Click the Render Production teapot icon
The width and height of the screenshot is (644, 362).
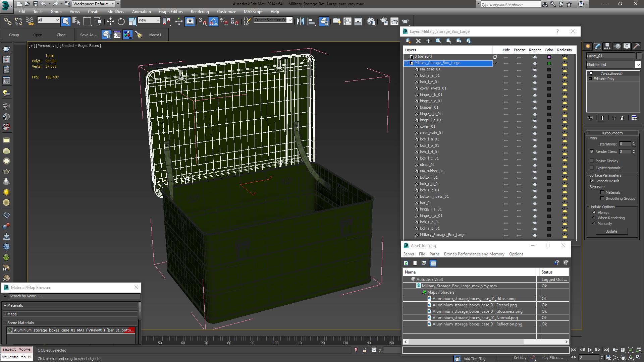tap(405, 21)
